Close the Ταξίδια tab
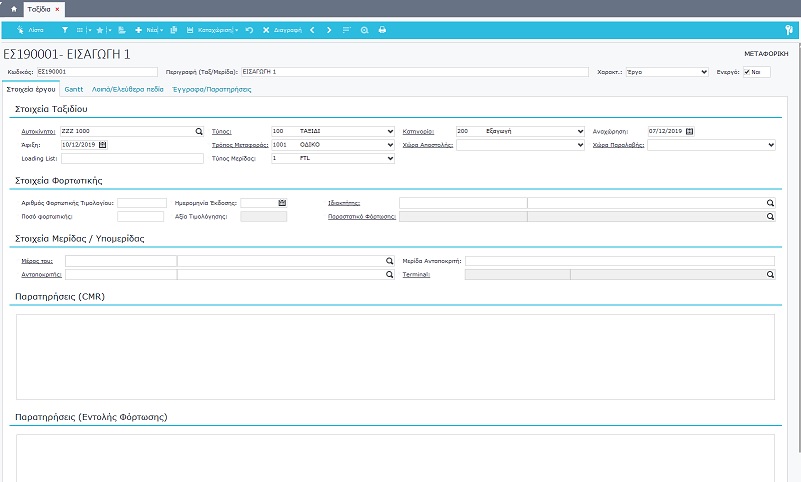801x482 pixels. click(x=57, y=9)
